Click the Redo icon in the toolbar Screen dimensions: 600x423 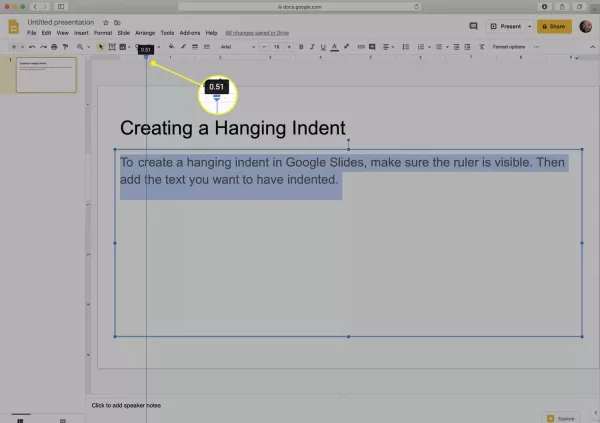pyautogui.click(x=43, y=47)
